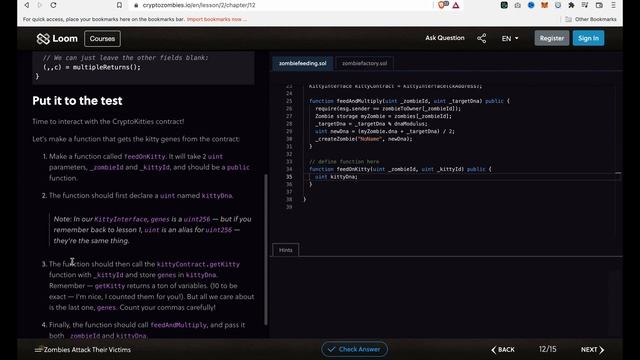Click the gray circle extension icon

tap(558, 5)
